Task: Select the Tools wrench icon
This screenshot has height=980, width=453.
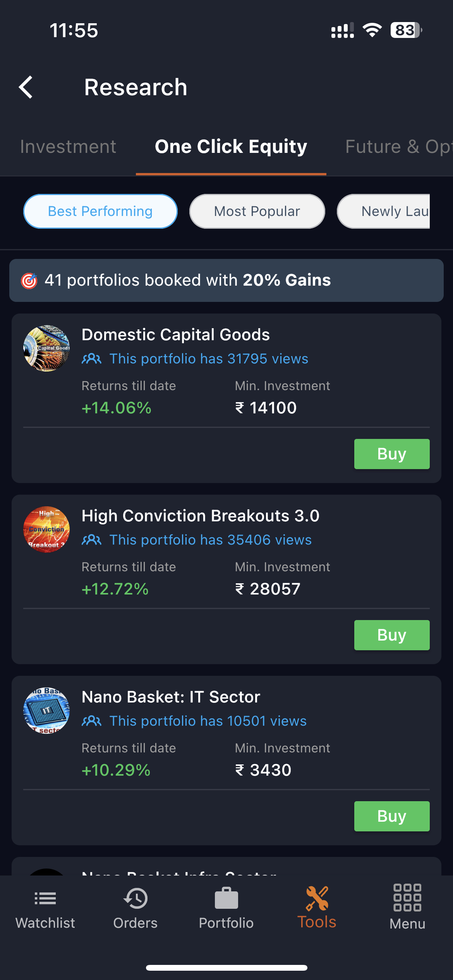Action: (x=317, y=898)
